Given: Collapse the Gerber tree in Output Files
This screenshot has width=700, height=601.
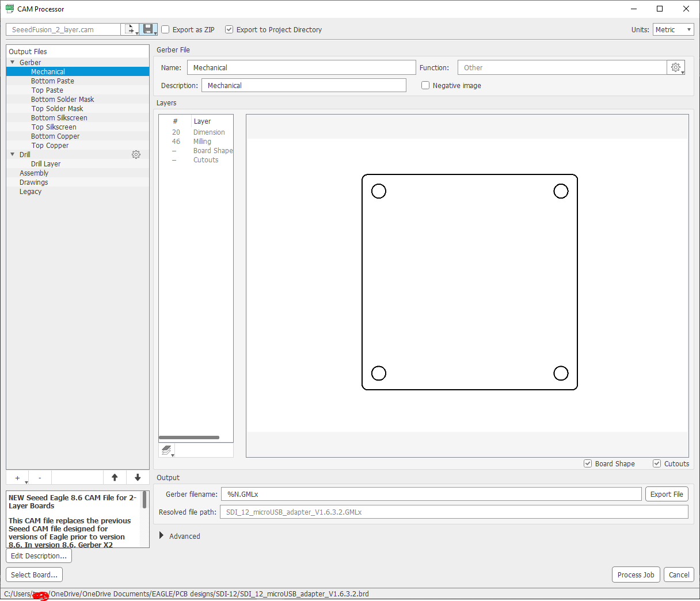Looking at the screenshot, I should pyautogui.click(x=13, y=62).
